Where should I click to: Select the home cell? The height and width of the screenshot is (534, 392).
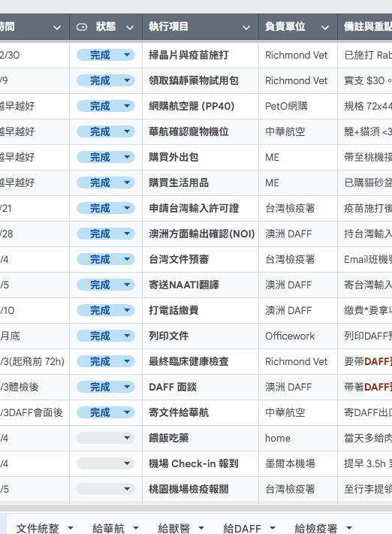click(298, 439)
